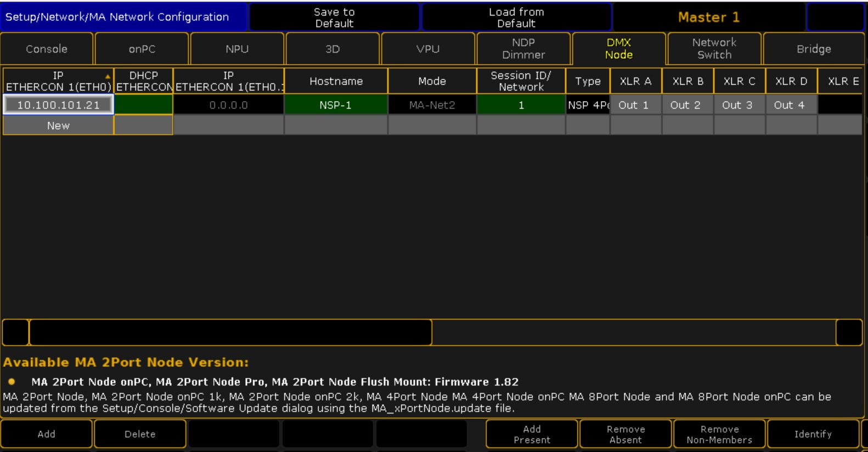Click the scrollbar right arrow button

click(x=849, y=332)
